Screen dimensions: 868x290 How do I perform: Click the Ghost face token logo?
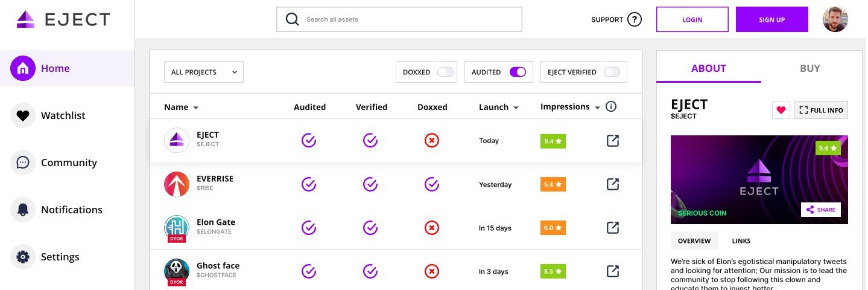[177, 271]
